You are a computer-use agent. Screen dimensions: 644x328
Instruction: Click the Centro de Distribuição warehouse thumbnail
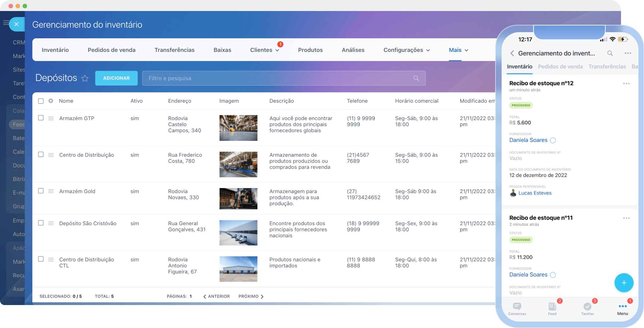coord(238,164)
